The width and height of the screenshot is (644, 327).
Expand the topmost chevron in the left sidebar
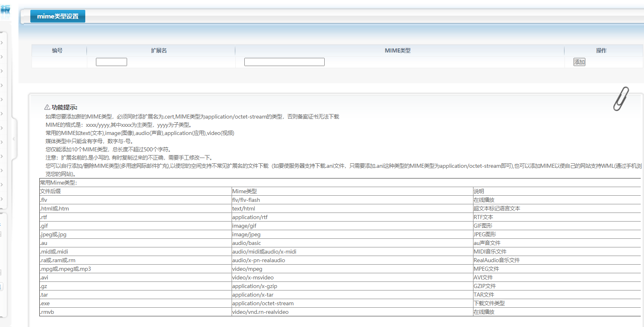[x=2, y=43]
